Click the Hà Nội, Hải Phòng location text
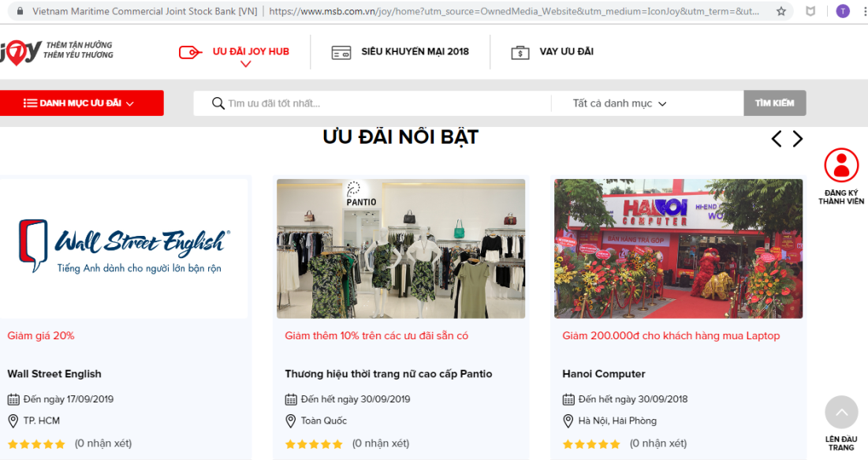 [x=617, y=421]
